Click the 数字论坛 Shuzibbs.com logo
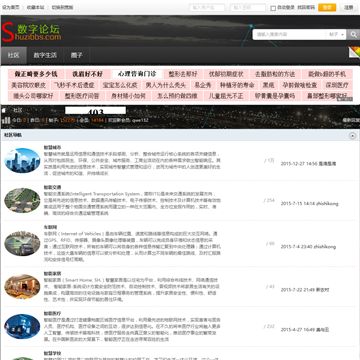Image resolution: width=360 pixels, height=360 pixels. (x=31, y=32)
